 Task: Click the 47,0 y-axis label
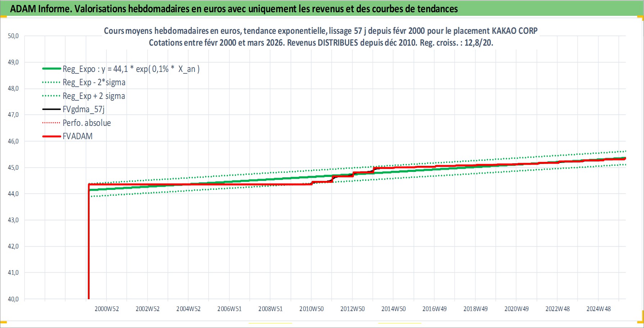click(13, 115)
